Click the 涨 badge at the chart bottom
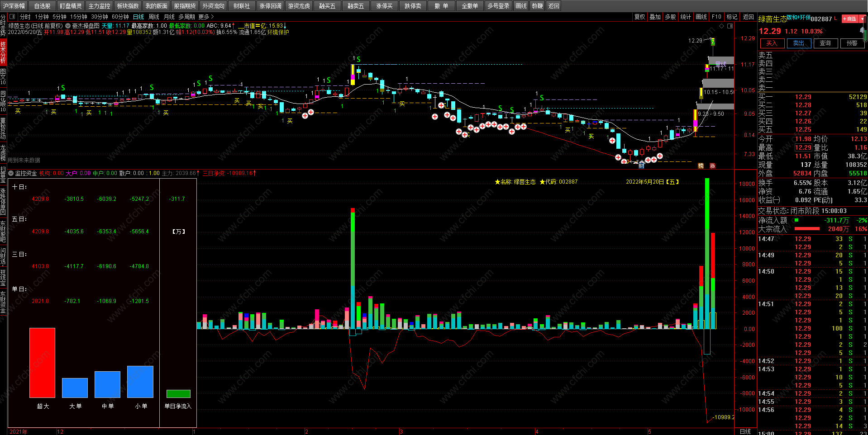 712,166
